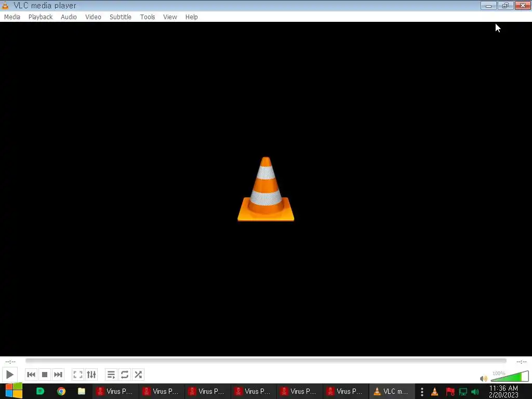Stop playback with the square Stop button
Image resolution: width=532 pixels, height=399 pixels.
tap(45, 375)
